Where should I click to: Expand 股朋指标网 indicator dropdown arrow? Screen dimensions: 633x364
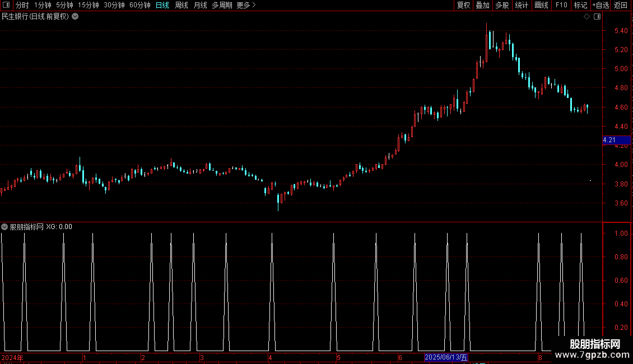pyautogui.click(x=4, y=227)
